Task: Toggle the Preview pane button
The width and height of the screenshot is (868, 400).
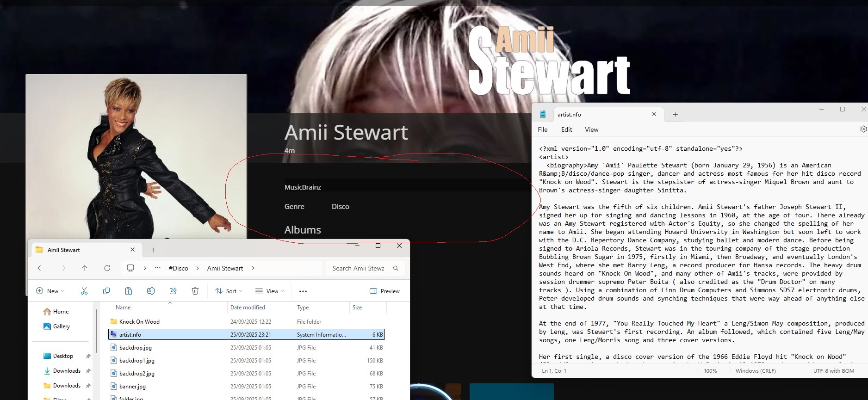Action: coord(384,291)
